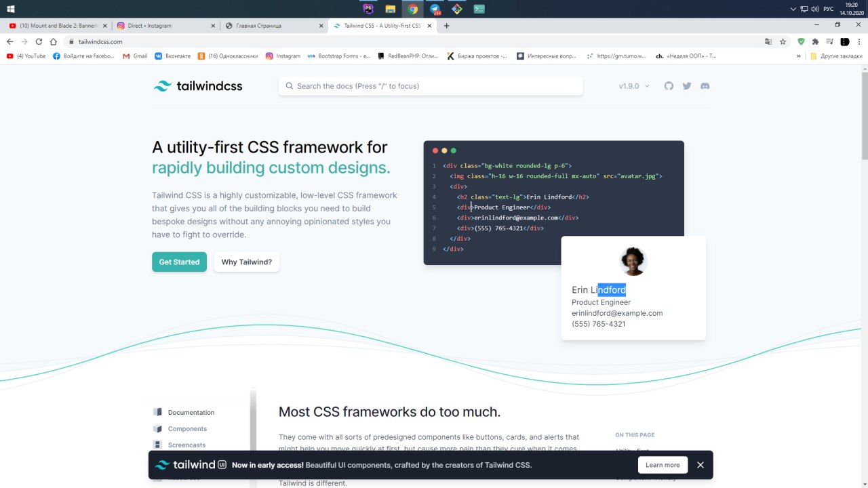Open the Биржа проектов bookmark

[477, 56]
